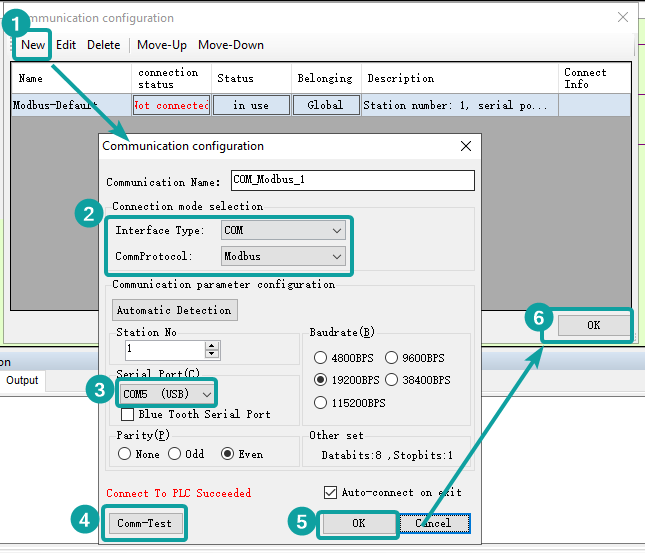Click Move-Up in the toolbar
Image resolution: width=645 pixels, height=553 pixels.
pyautogui.click(x=162, y=45)
